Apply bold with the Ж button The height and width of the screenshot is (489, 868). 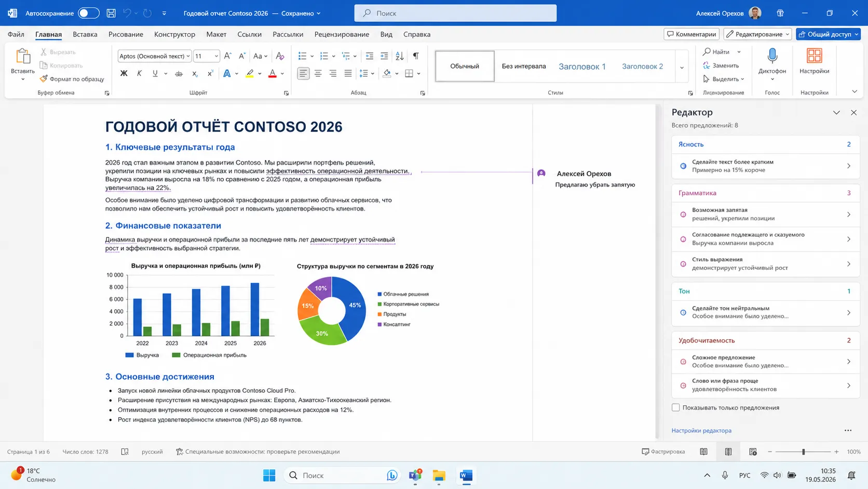coord(124,74)
